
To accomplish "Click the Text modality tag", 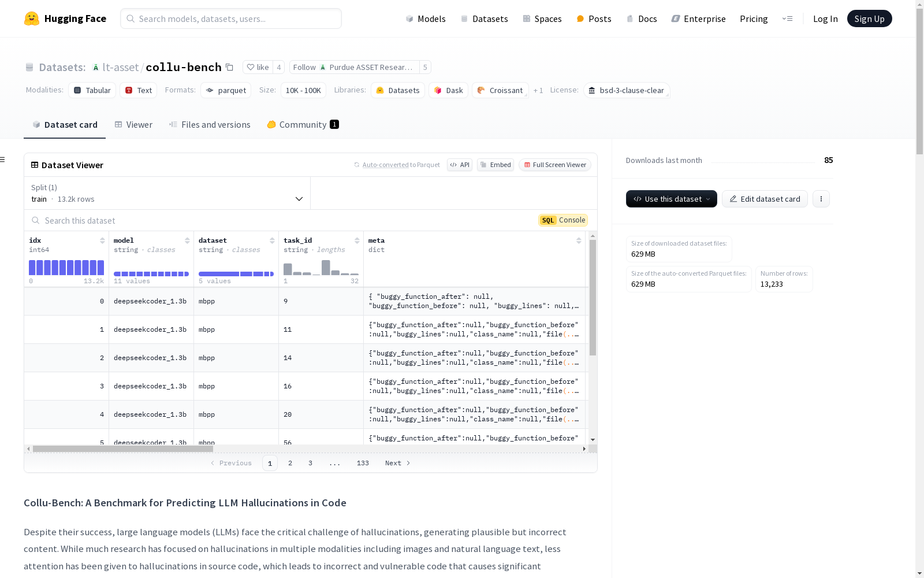I will (x=139, y=90).
